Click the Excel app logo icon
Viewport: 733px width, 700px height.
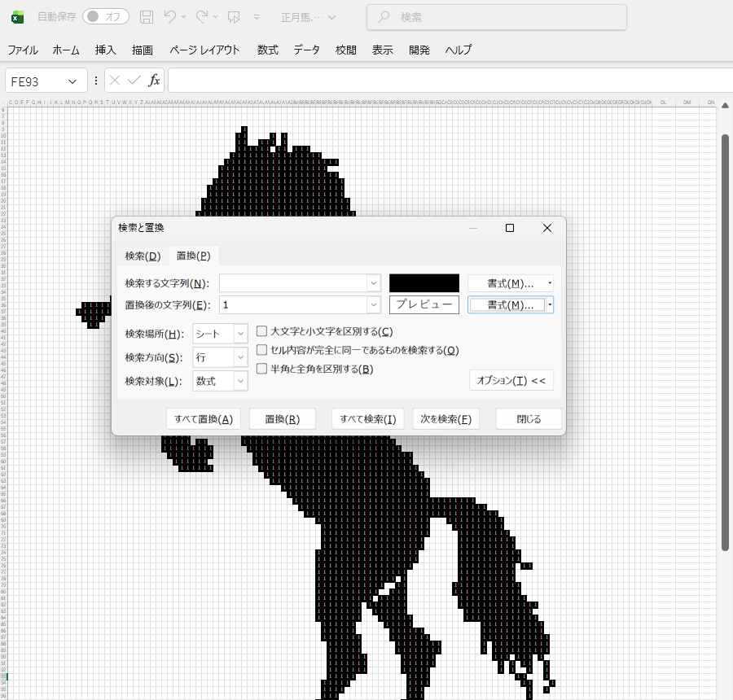click(17, 17)
